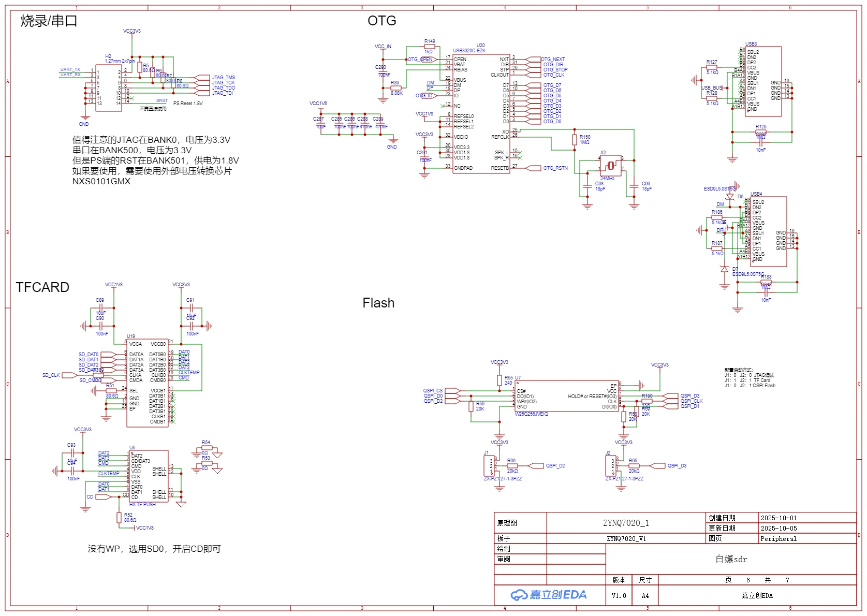Click the 嘉立创EDA logo in title block

[549, 595]
